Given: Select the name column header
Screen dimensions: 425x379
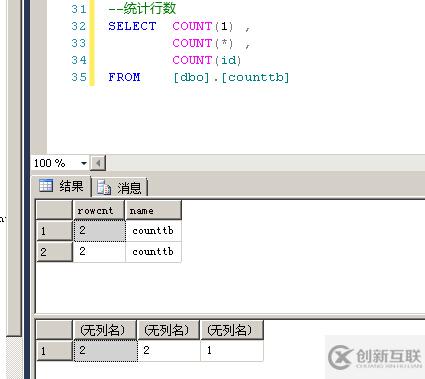Looking at the screenshot, I should [x=153, y=210].
